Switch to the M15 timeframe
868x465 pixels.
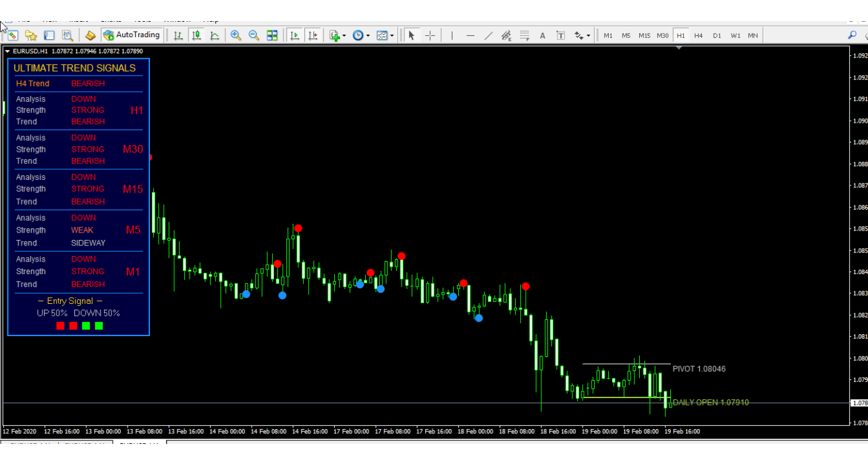click(x=644, y=35)
